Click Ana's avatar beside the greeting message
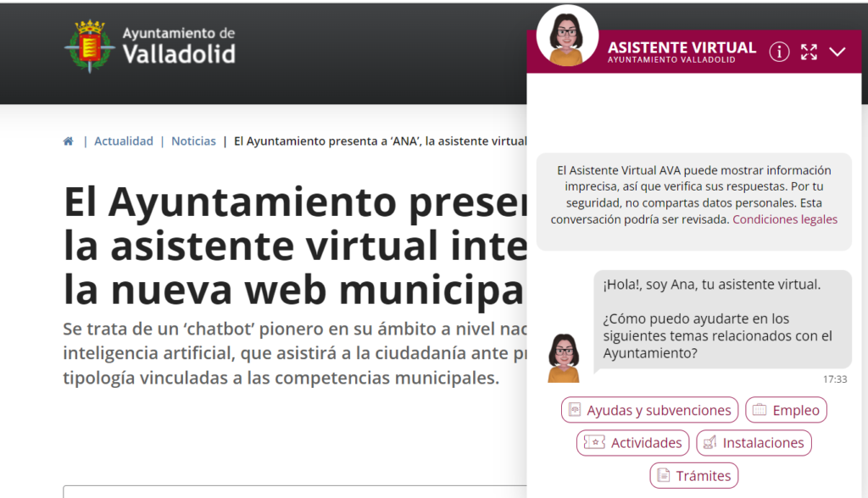The height and width of the screenshot is (498, 868). 564,358
